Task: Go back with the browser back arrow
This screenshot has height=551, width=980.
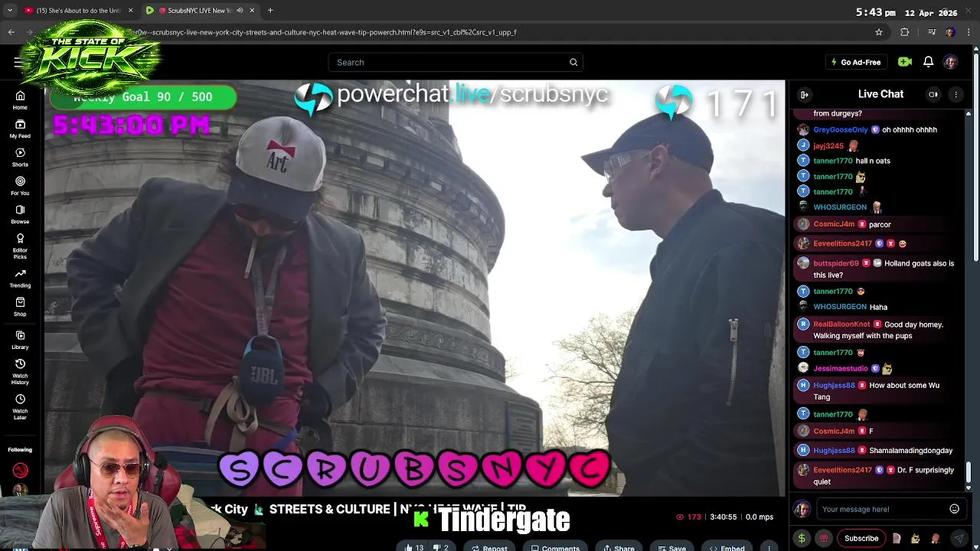Action: (11, 32)
